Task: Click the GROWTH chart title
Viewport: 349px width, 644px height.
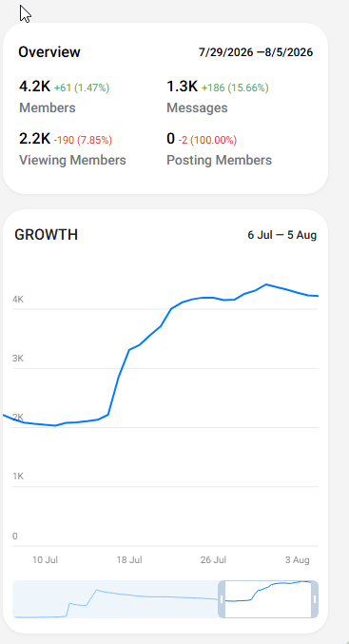Action: [x=46, y=235]
